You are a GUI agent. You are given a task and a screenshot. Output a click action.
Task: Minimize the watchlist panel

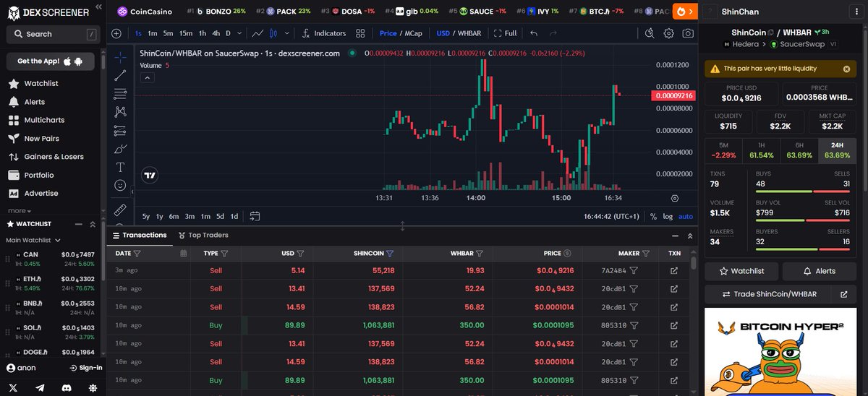[x=78, y=225]
